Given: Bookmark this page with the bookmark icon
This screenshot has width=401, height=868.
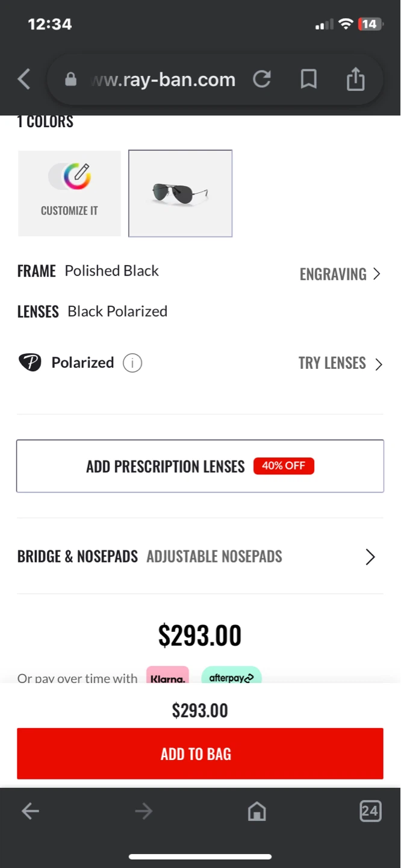Looking at the screenshot, I should [x=309, y=79].
